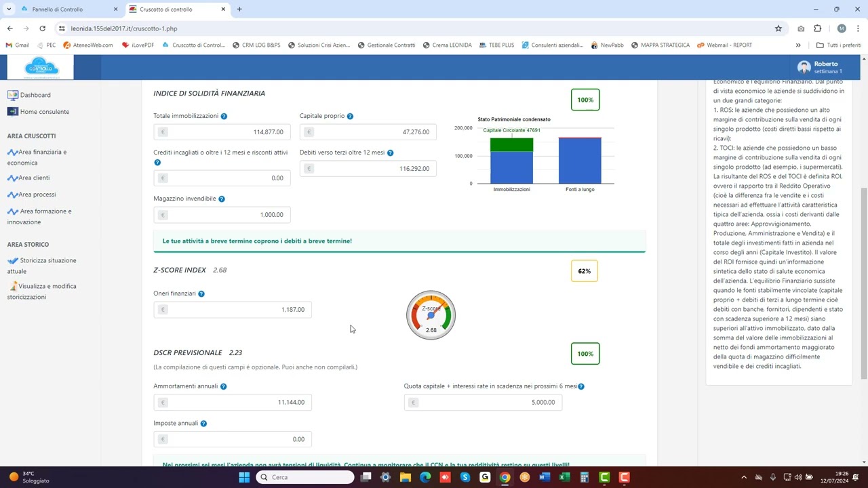Click help icon next to Ammortamenti annuali
The width and height of the screenshot is (868, 488).
point(223,386)
